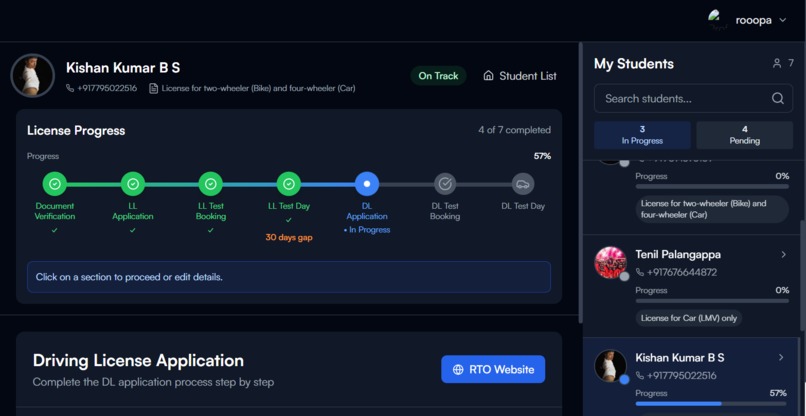The height and width of the screenshot is (416, 806).
Task: Click phone icon beside Tenil Palangappa's number
Action: 640,272
